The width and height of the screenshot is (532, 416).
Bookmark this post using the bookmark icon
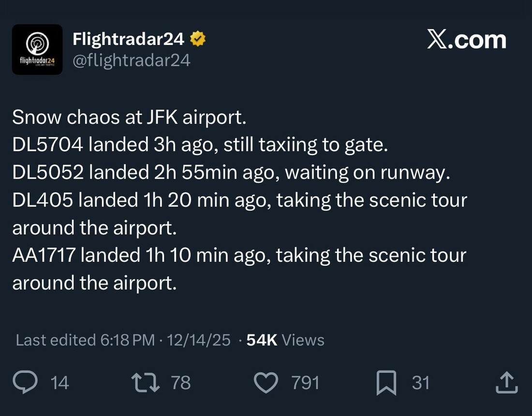coord(386,383)
